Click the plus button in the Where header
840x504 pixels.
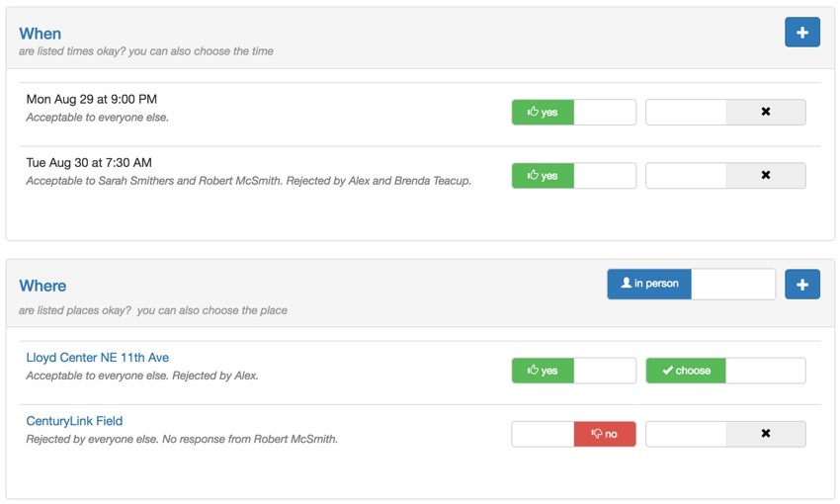pyautogui.click(x=802, y=285)
